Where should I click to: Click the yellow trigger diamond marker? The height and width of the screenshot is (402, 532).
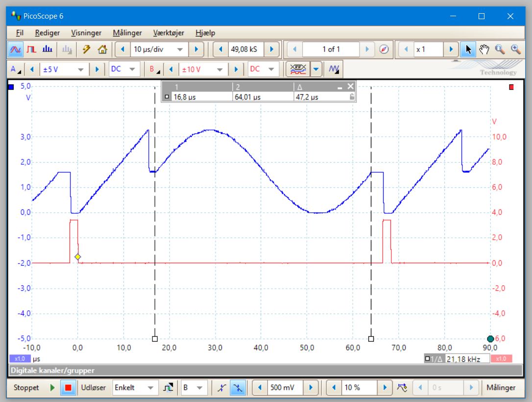(77, 256)
